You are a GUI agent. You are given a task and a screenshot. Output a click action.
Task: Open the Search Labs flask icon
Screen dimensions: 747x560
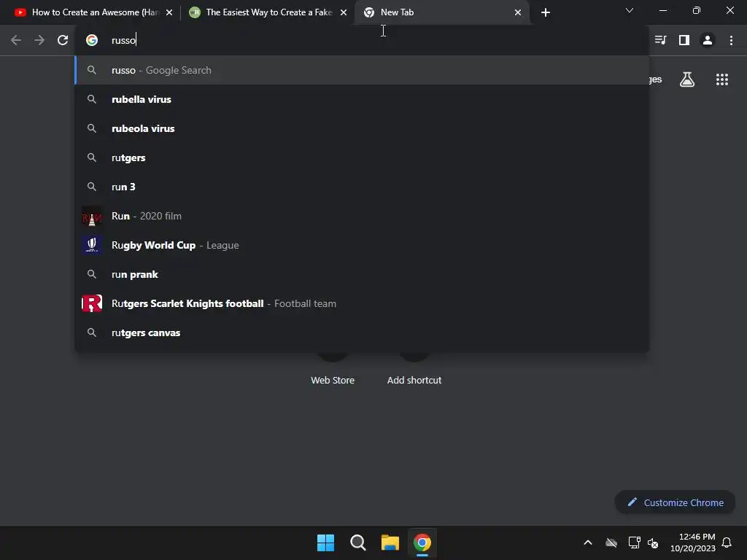point(687,79)
